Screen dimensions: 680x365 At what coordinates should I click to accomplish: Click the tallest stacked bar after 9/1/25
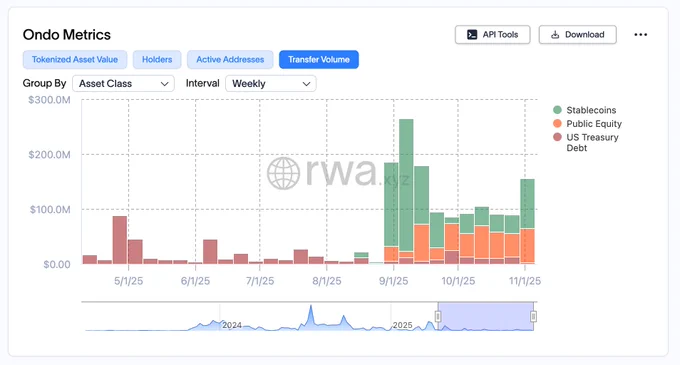pos(406,191)
